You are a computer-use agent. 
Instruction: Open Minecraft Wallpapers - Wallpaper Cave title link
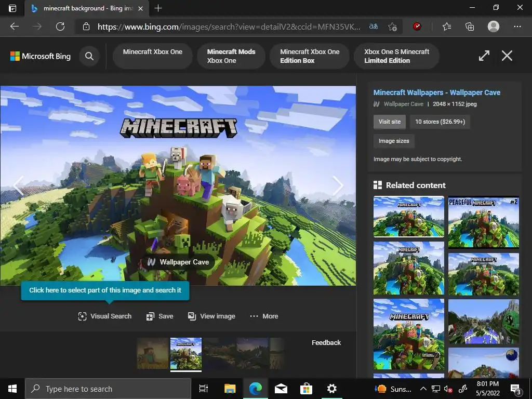pos(436,92)
